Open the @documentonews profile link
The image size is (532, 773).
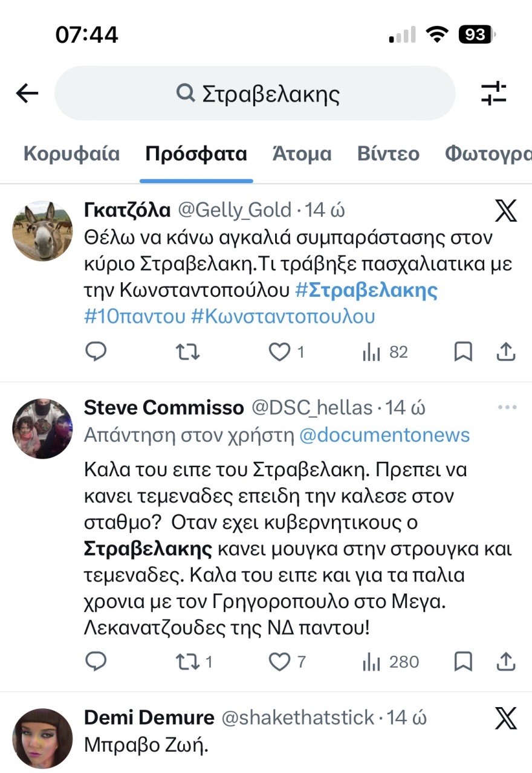(x=384, y=435)
